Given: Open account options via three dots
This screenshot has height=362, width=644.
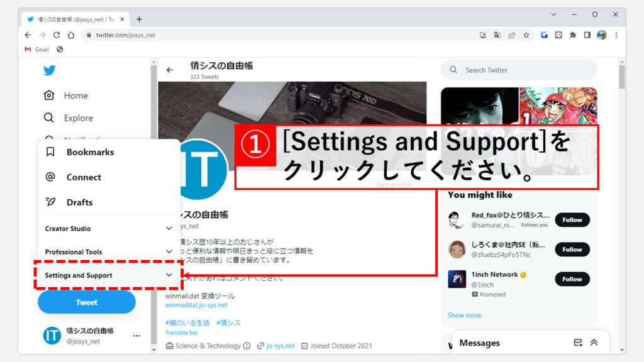Looking at the screenshot, I should (x=136, y=336).
